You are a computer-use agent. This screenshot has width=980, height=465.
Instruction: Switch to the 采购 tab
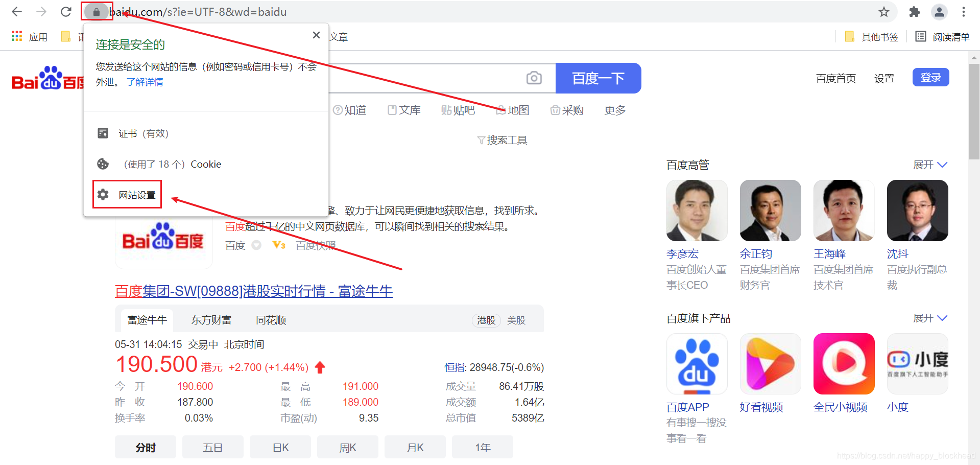(567, 110)
